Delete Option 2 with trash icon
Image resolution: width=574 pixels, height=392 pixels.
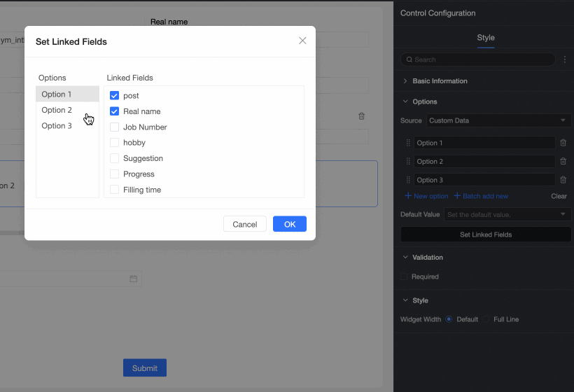[x=563, y=161]
